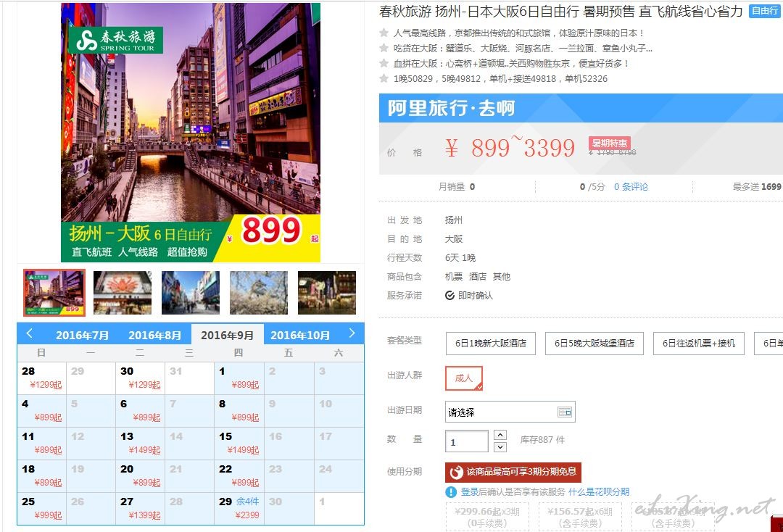Image resolution: width=783 pixels, height=532 pixels.
Task: Select fifth thumbnail of night street
Action: click(327, 292)
